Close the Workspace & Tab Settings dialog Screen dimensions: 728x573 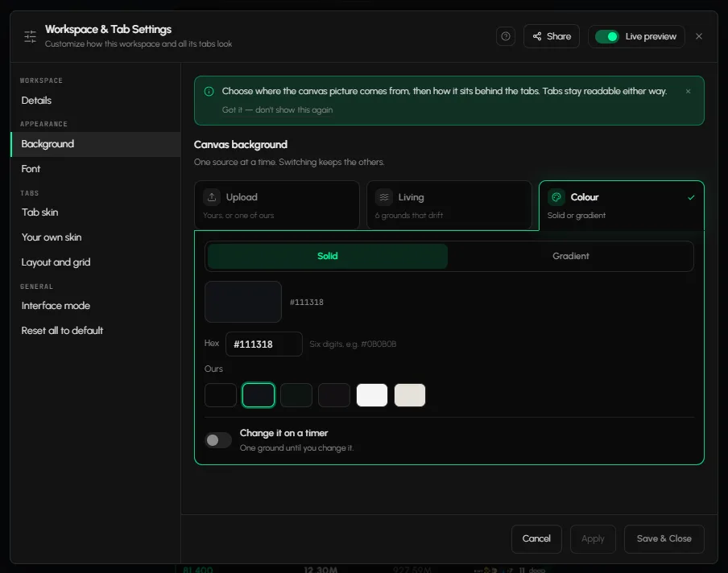(x=699, y=36)
